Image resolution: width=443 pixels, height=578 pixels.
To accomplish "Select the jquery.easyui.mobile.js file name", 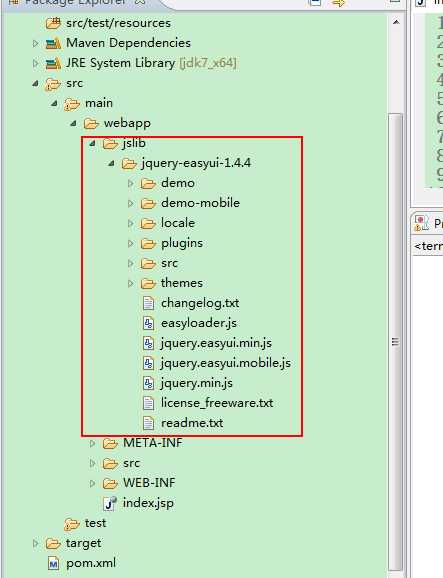I will click(x=226, y=363).
